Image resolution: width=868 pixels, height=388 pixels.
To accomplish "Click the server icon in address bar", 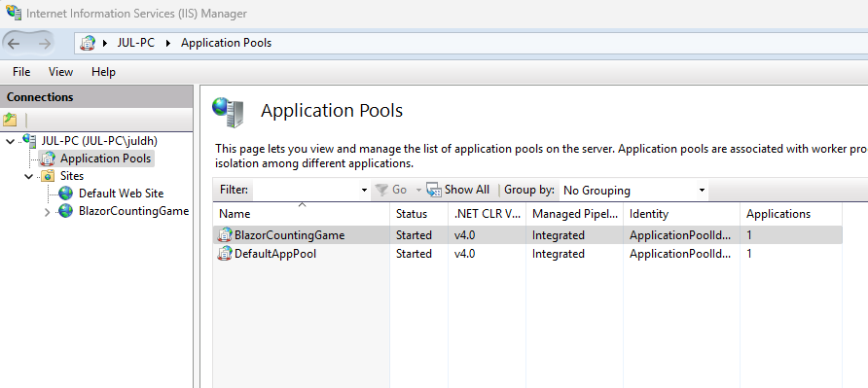I will point(88,43).
